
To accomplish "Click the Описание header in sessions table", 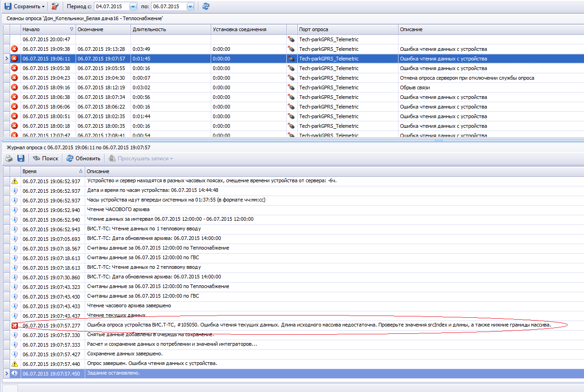I will click(x=491, y=29).
